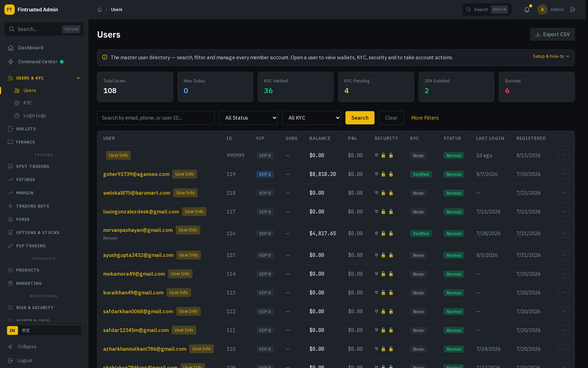588x368 pixels.
Task: Click shield icon in ayushgupta2432 row
Action: (x=376, y=255)
